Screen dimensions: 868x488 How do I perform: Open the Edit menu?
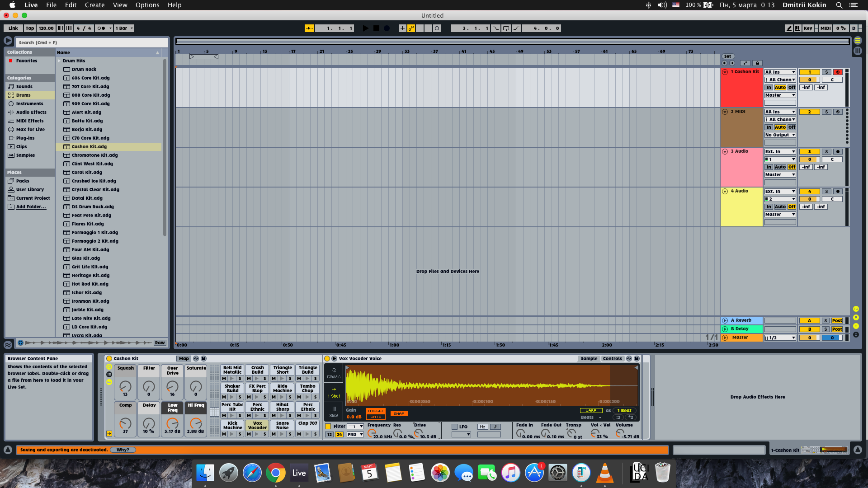point(71,5)
